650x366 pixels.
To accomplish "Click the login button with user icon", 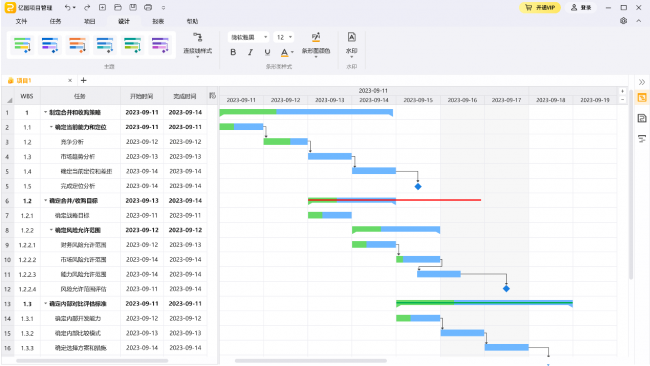I will coord(581,7).
